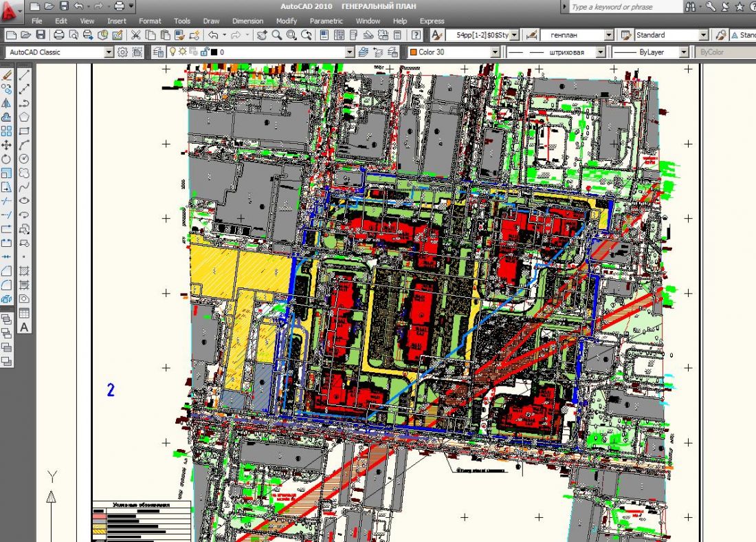Select the Extend tool
Screen dimensions: 756x542
pos(7,215)
